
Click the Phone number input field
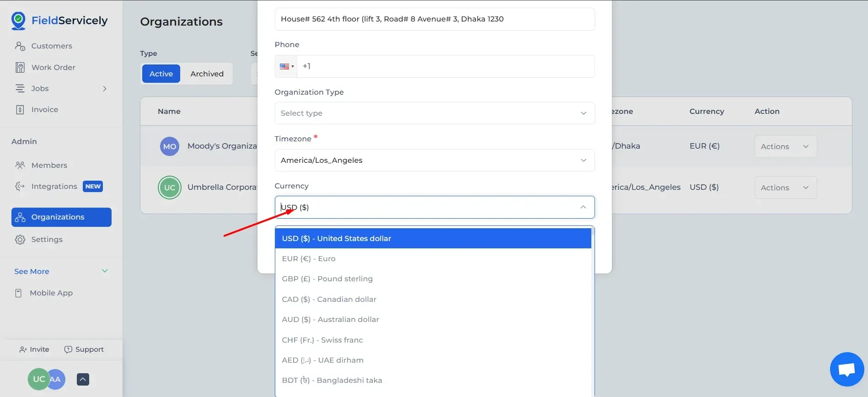point(445,67)
